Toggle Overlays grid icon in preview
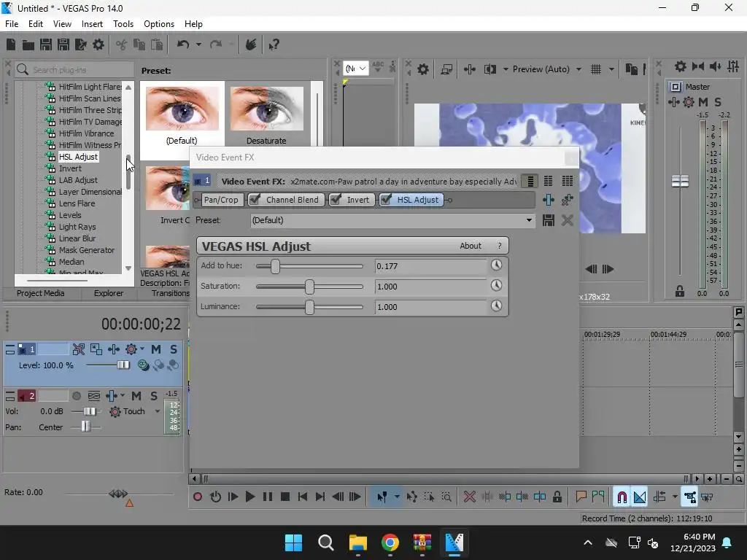 (x=596, y=69)
